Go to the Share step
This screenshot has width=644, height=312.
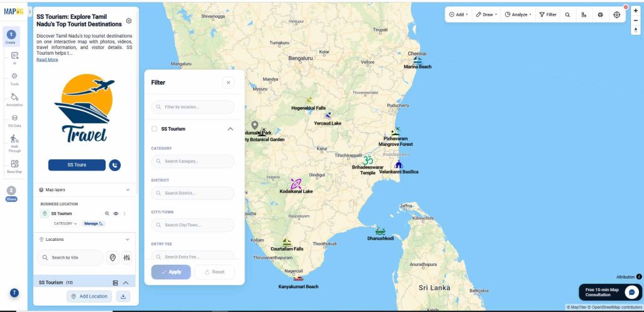tap(11, 193)
